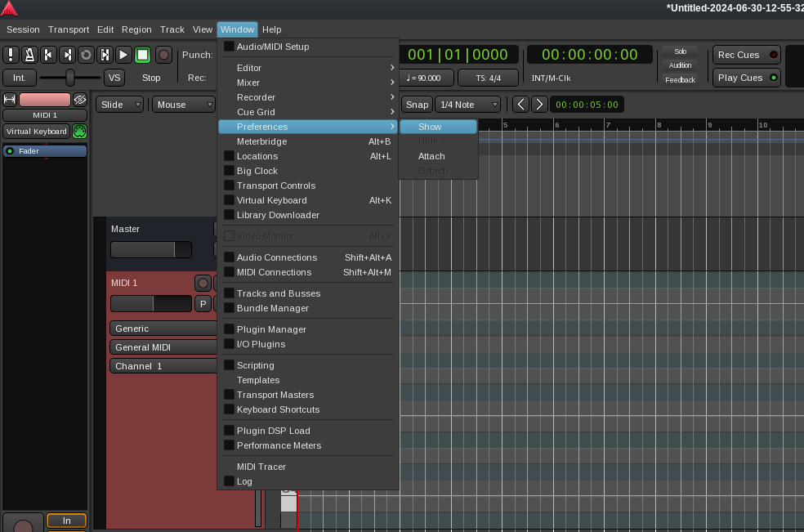804x532 pixels.
Task: Enable the Plugin Manager checkbox
Action: point(230,329)
